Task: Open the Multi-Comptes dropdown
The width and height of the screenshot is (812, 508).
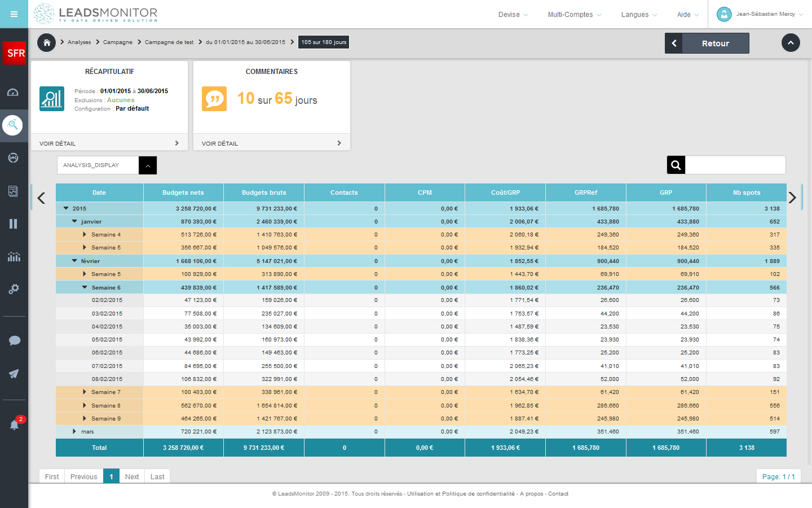Action: (x=575, y=15)
